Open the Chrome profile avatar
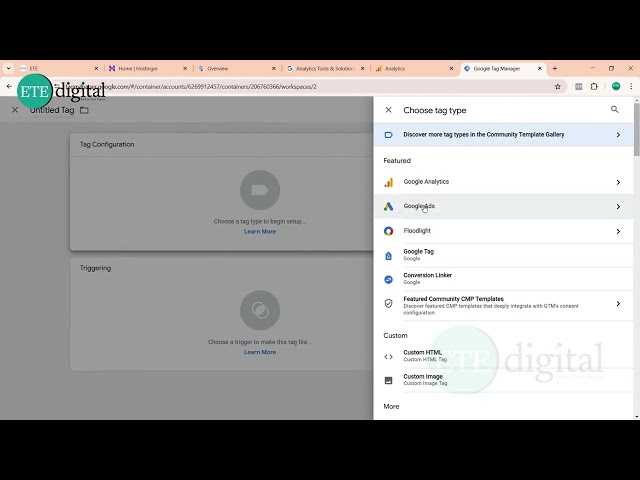 coord(616,87)
